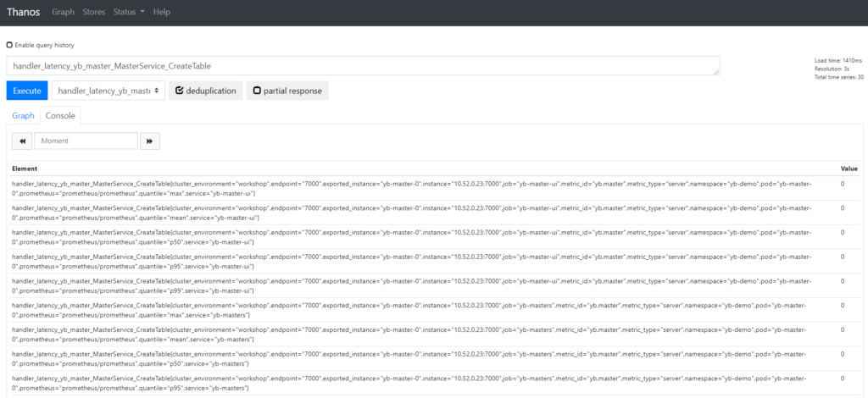Click the Element column header
This screenshot has width=868, height=398.
(25, 169)
